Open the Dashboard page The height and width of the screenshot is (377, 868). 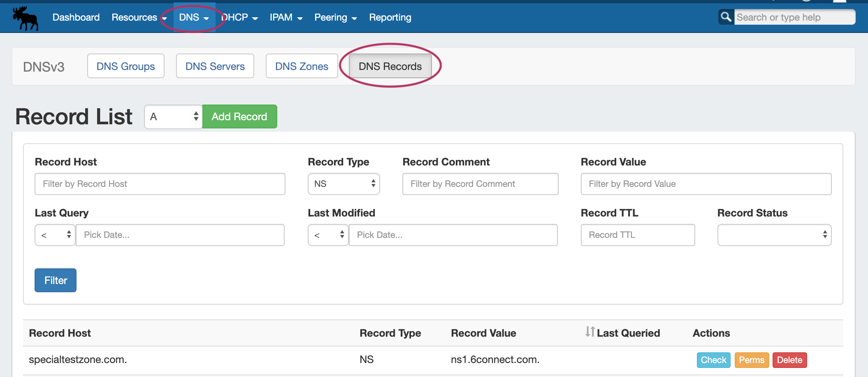click(76, 17)
